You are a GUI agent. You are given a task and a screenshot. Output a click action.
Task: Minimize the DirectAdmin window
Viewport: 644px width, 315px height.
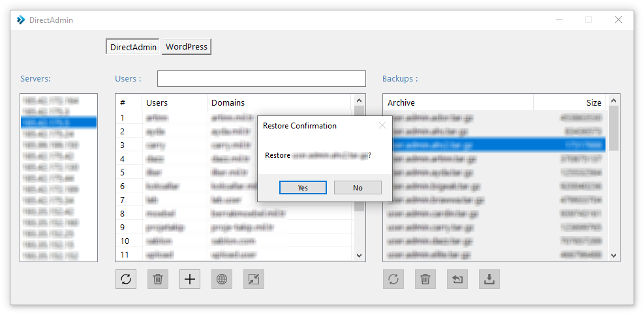point(559,20)
